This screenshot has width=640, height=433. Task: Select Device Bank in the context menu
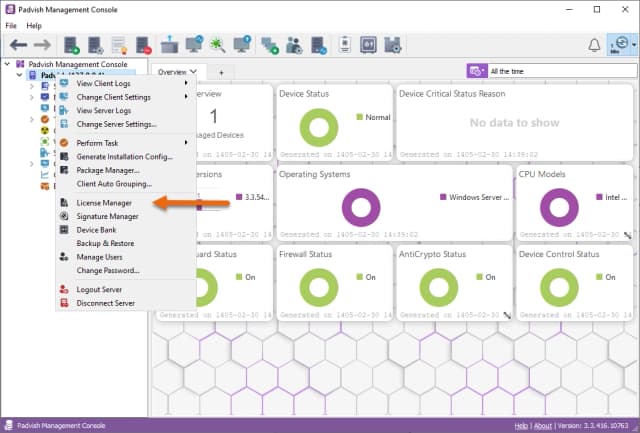(x=126, y=230)
